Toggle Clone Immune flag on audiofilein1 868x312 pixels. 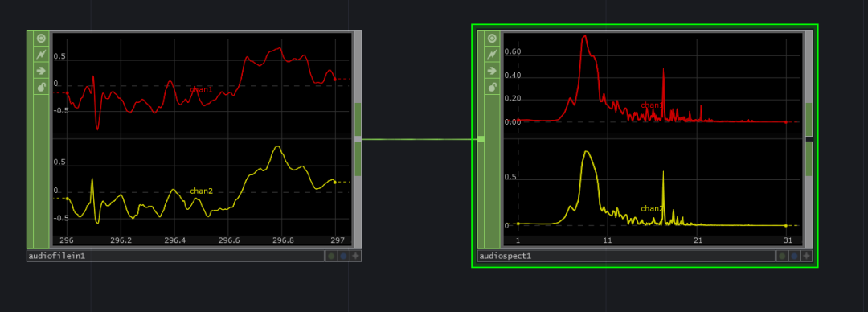click(x=41, y=55)
